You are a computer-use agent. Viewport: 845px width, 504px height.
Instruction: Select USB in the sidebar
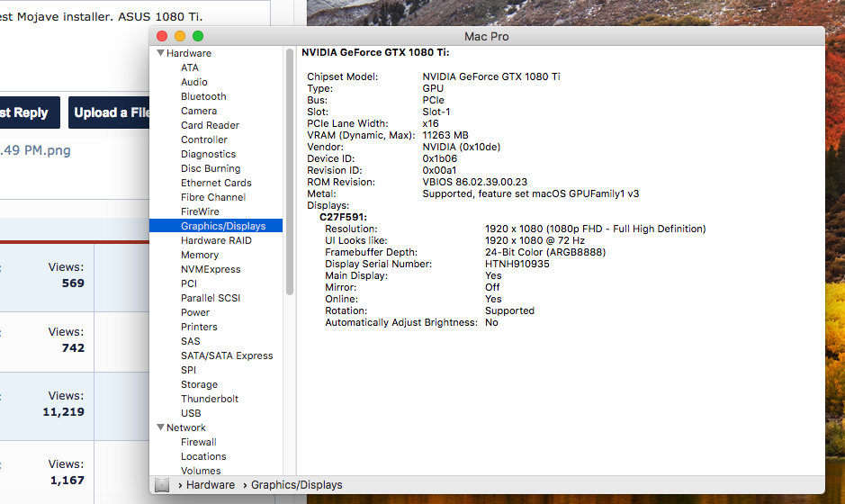(191, 413)
